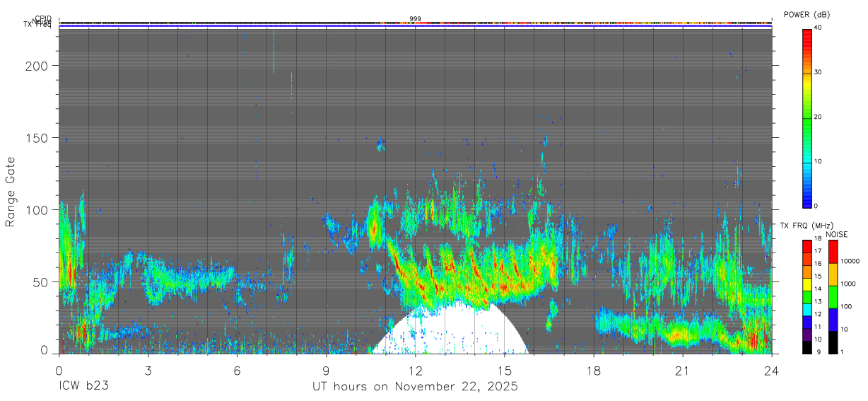Select the green 13–14 MHz TX FRQ swatch
The height and width of the screenshot is (401, 868).
[807, 297]
